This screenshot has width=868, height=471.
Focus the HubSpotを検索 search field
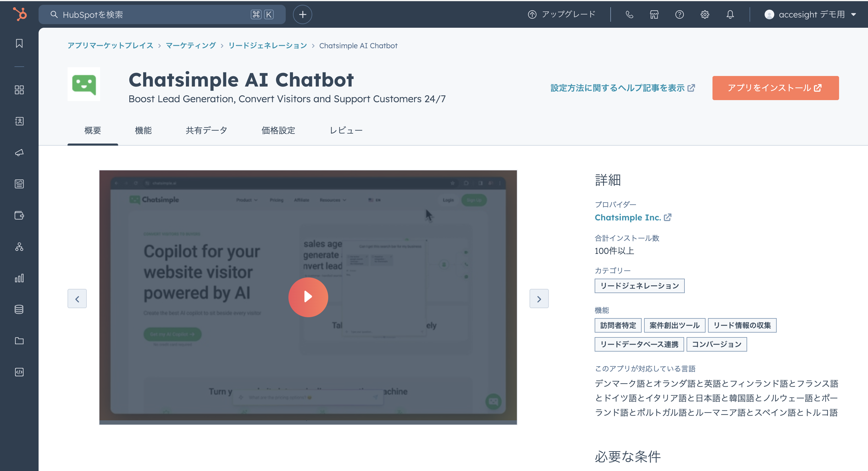tap(162, 14)
